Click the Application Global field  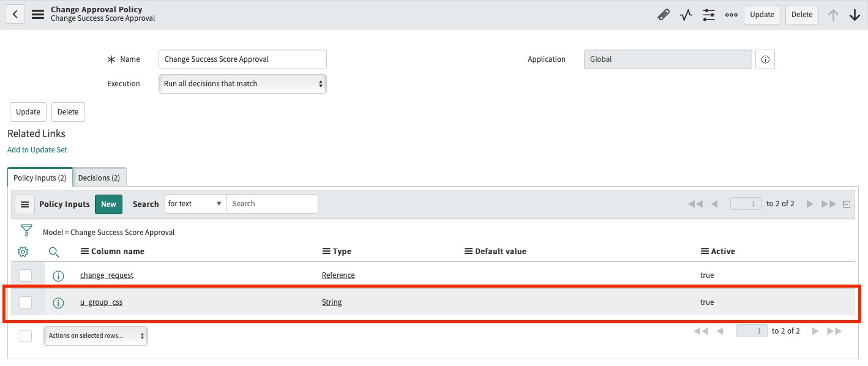tap(668, 59)
